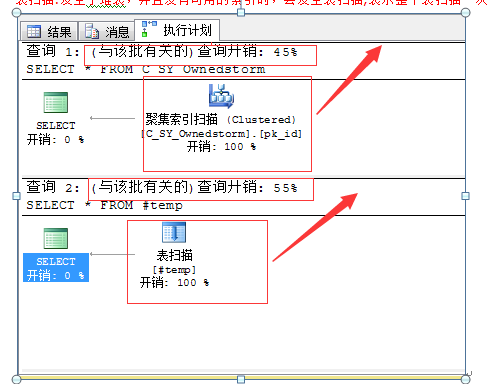The width and height of the screenshot is (491, 384).
Task: Click query cost 45% text in 查询 1
Action: click(x=194, y=52)
